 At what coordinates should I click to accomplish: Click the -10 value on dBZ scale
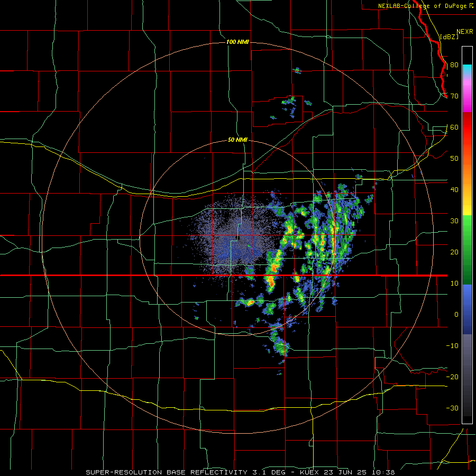click(x=452, y=346)
